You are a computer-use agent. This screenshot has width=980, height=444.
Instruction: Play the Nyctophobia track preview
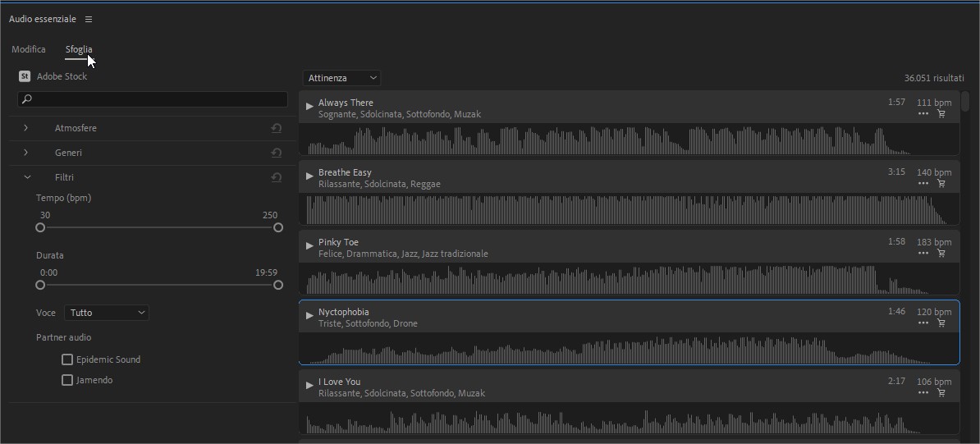click(309, 315)
